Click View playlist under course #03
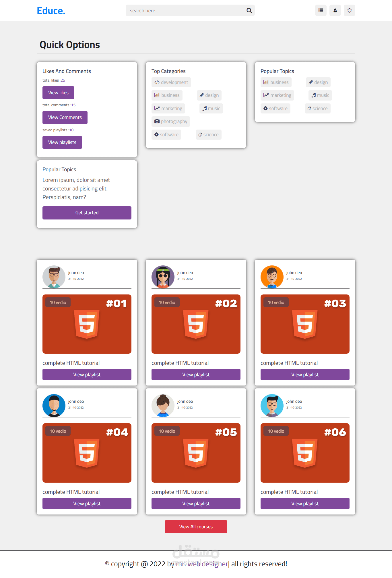Screen dimensions: 392x578 [305, 375]
